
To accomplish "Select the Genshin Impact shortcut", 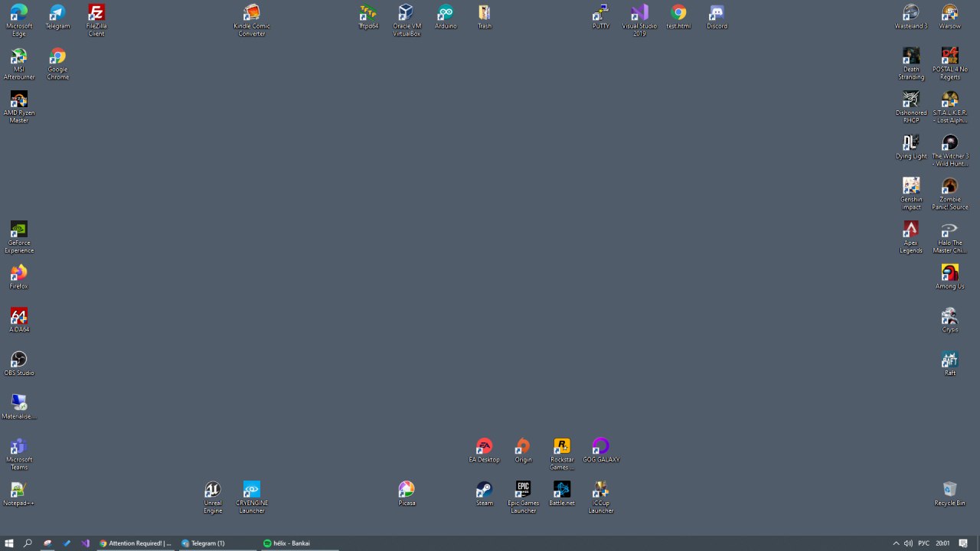I will click(x=911, y=194).
